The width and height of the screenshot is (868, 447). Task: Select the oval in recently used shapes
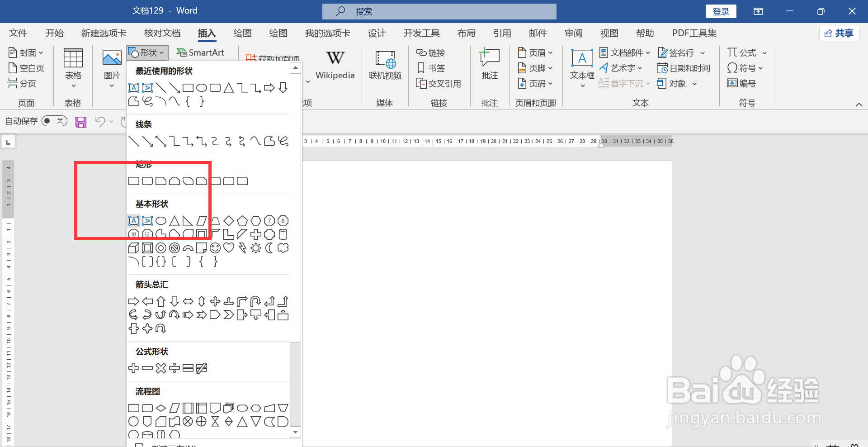coord(202,88)
